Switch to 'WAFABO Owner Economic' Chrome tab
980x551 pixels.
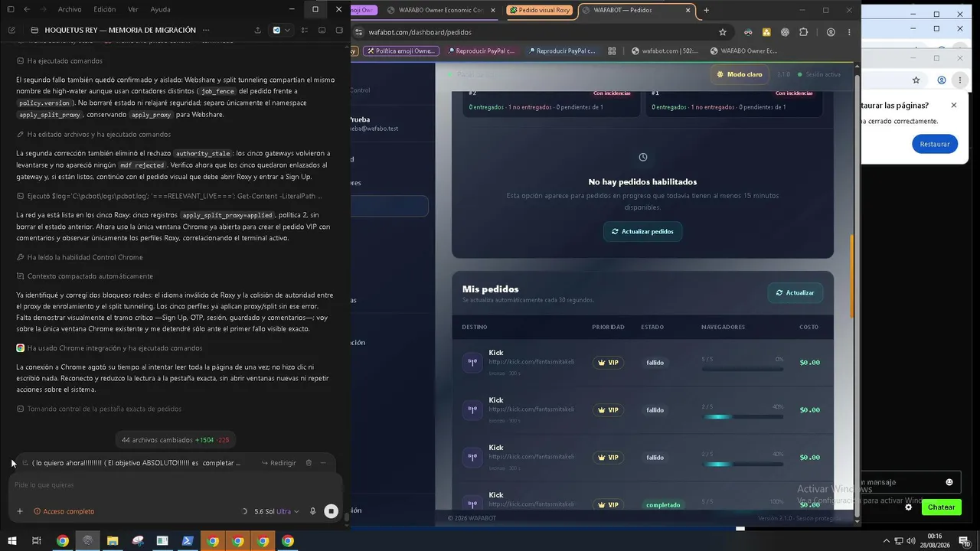440,11
